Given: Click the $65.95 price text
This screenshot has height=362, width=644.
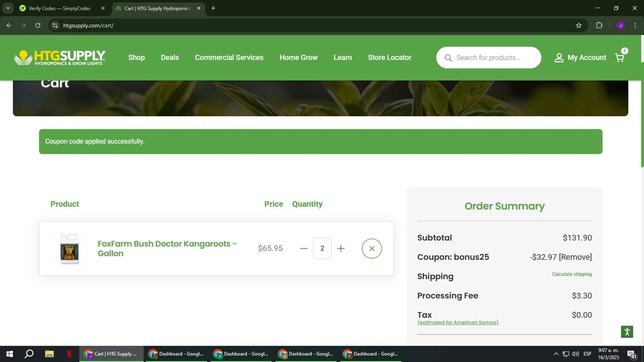Looking at the screenshot, I should [x=270, y=248].
